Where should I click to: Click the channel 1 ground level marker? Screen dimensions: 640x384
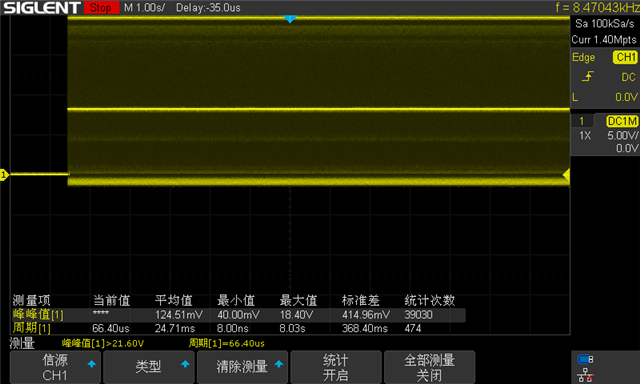click(x=4, y=175)
